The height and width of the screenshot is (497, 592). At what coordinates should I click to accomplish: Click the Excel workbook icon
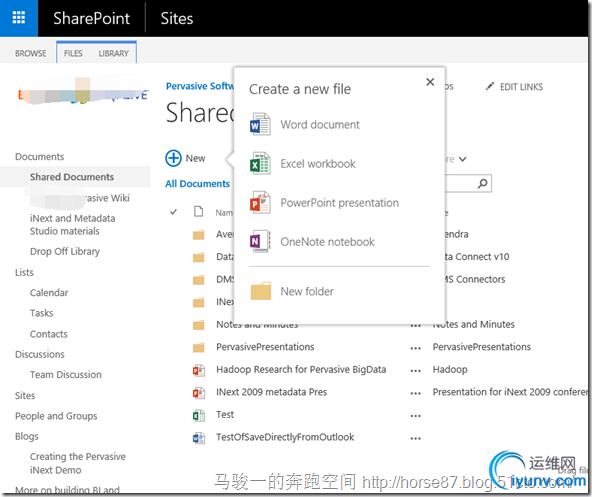pyautogui.click(x=260, y=164)
